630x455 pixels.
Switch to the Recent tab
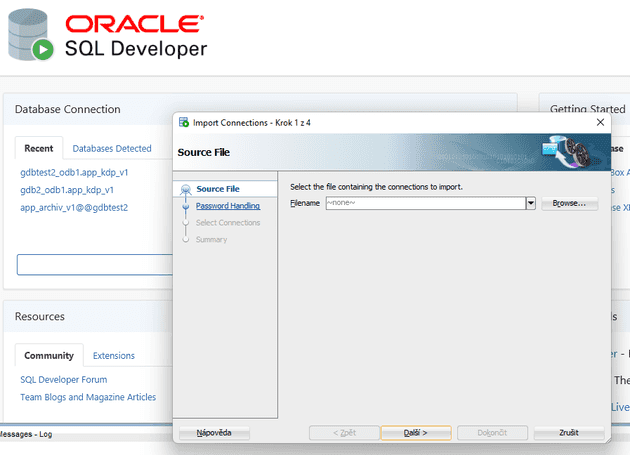[x=39, y=148]
